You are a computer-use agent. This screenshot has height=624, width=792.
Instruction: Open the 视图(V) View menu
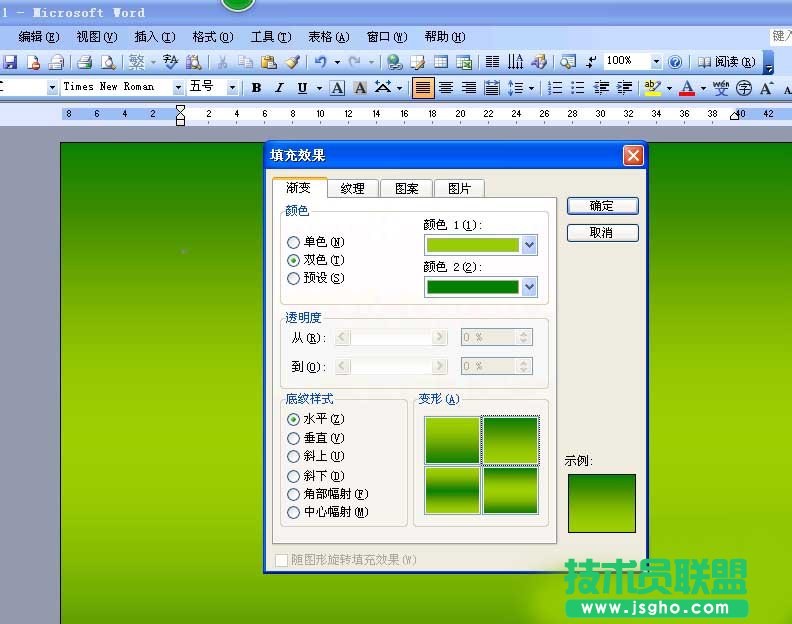coord(96,37)
